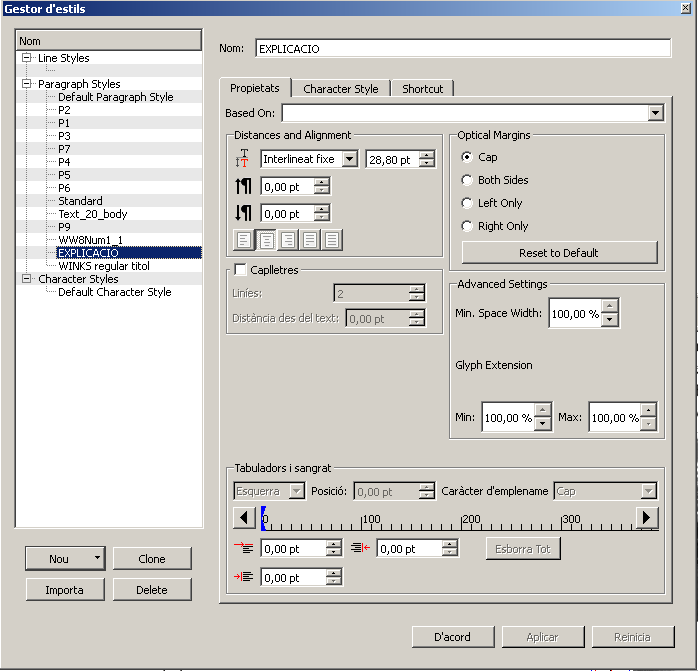This screenshot has height=671, width=698.
Task: Select Right Only optical margins
Action: pyautogui.click(x=467, y=226)
